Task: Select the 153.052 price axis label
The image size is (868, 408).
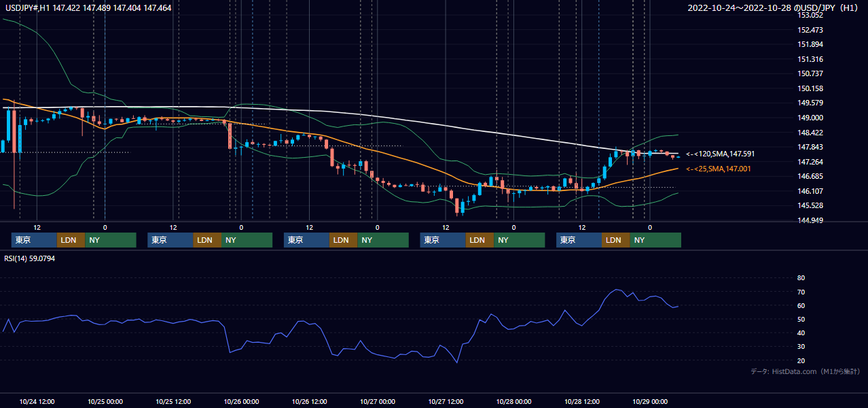Action: click(810, 16)
